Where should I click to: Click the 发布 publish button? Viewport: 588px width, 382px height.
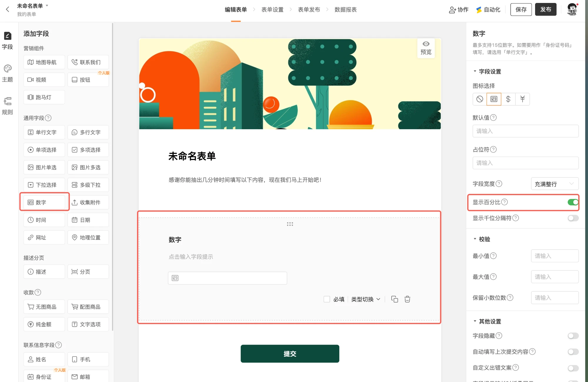[x=546, y=9]
